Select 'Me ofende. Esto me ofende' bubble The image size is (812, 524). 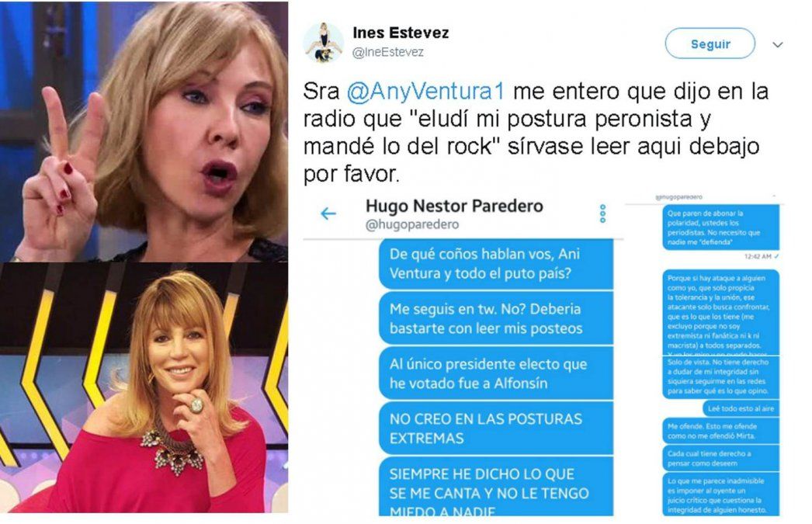tap(721, 431)
